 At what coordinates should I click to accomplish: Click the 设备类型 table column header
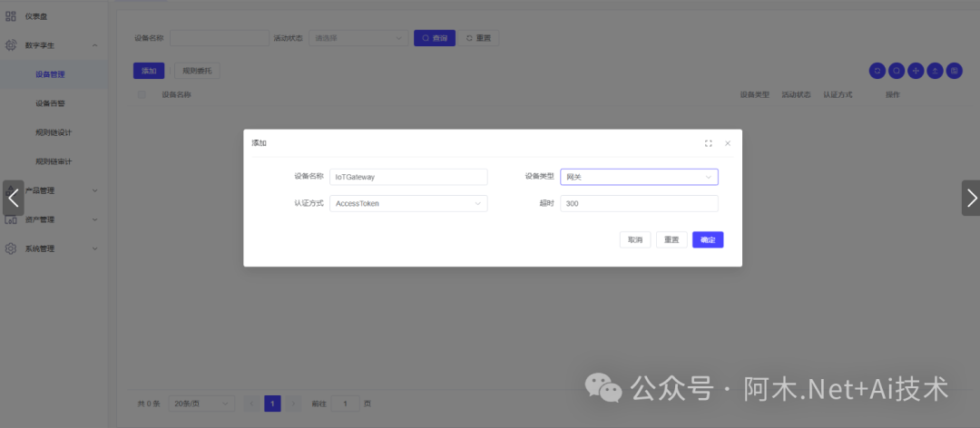(754, 95)
